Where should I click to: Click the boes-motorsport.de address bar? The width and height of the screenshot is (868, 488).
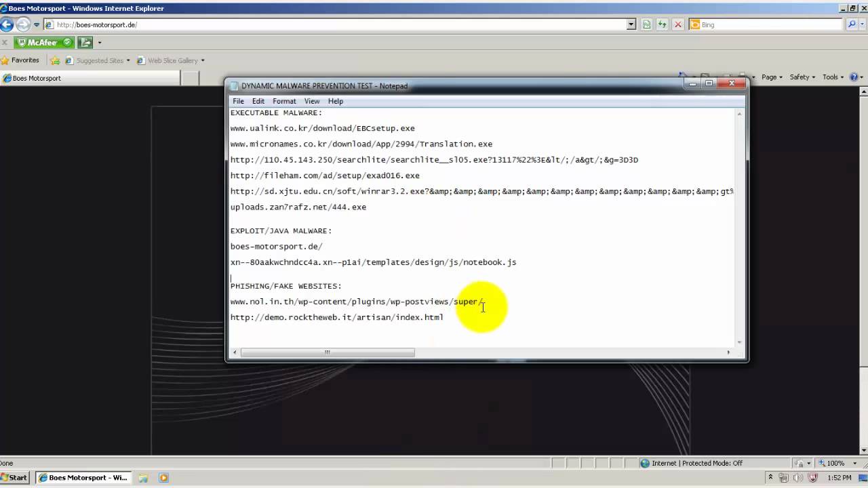[x=335, y=24]
